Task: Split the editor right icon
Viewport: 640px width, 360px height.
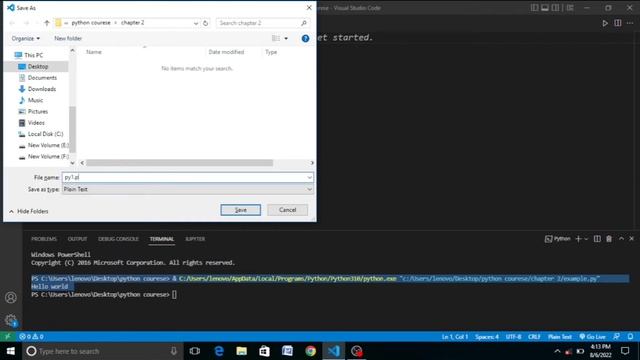Action: click(618, 23)
